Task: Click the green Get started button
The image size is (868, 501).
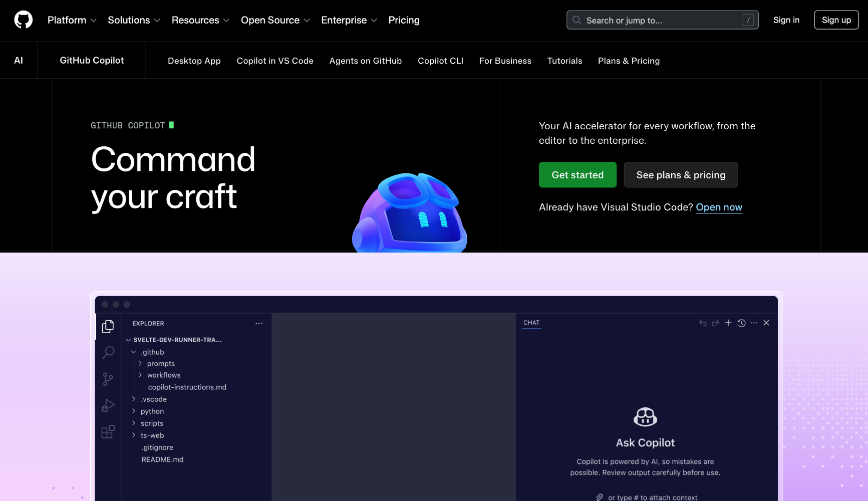Action: tap(577, 175)
